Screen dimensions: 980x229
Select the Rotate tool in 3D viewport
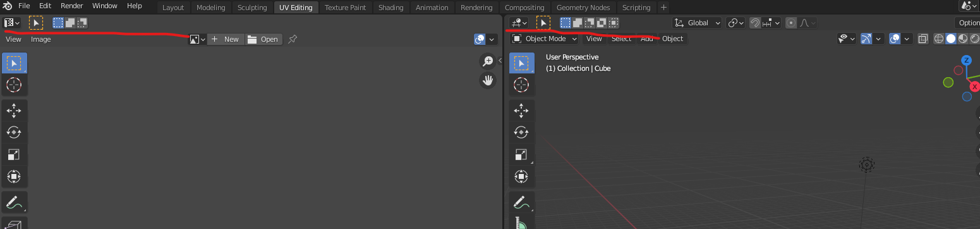(x=521, y=132)
